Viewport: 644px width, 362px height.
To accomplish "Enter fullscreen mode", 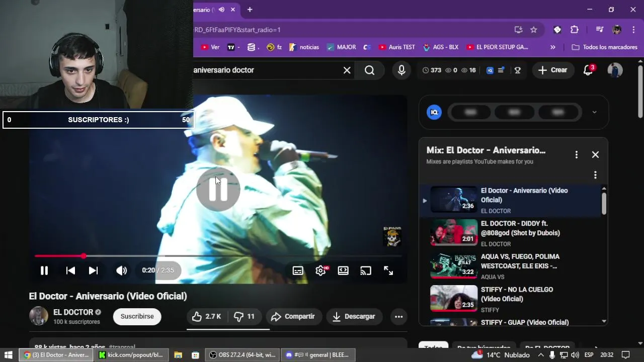I will [x=388, y=270].
